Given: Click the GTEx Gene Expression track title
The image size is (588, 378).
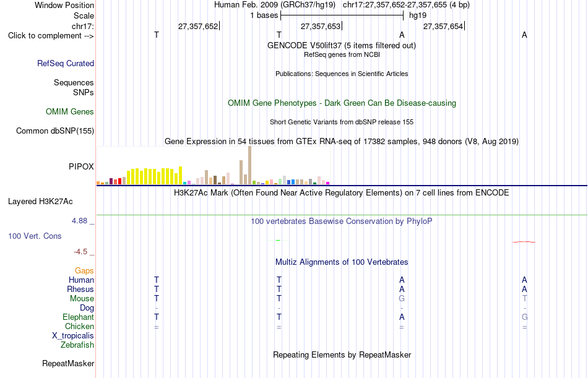Looking at the screenshot, I should 342,142.
